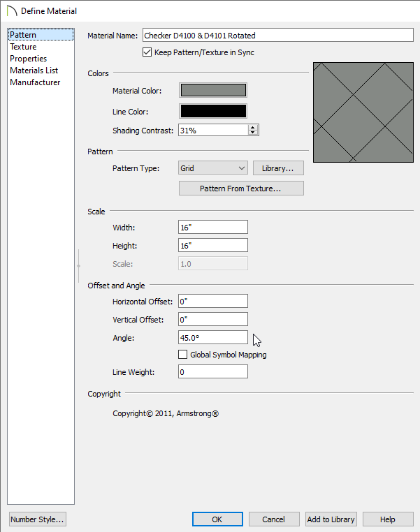Open the Line Color swatch
Screen dimensions: 420x532
[x=213, y=111]
